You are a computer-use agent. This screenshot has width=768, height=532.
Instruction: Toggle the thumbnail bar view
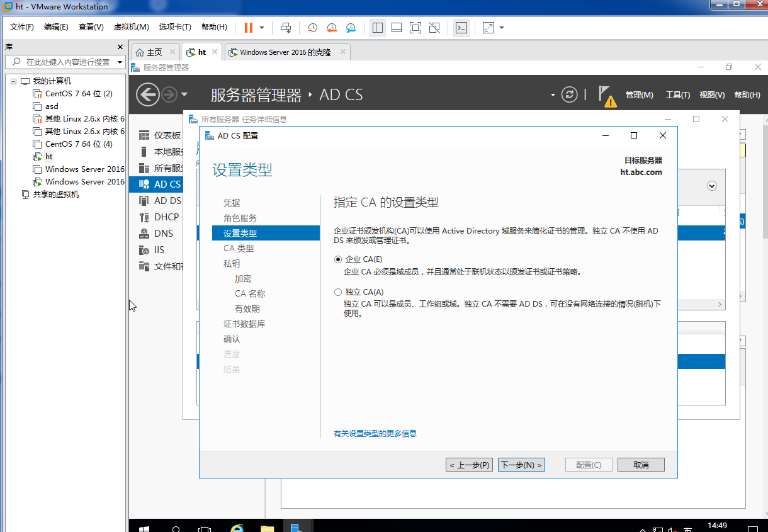[x=397, y=28]
